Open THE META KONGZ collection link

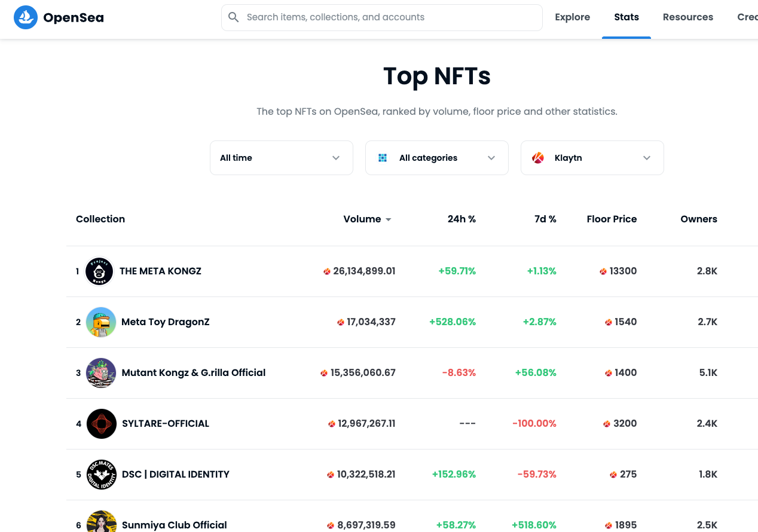pyautogui.click(x=160, y=271)
